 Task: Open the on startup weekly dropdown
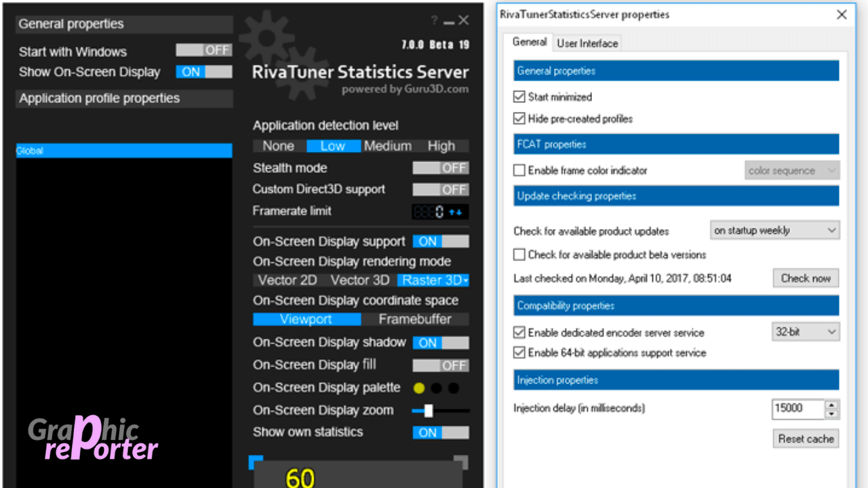774,230
